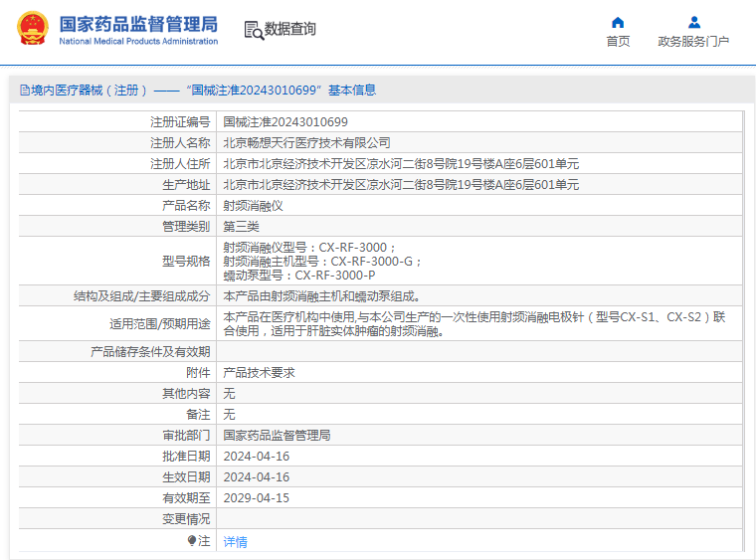Click the document icon before 境内医疗器械
The height and width of the screenshot is (560, 756).
coord(25,91)
